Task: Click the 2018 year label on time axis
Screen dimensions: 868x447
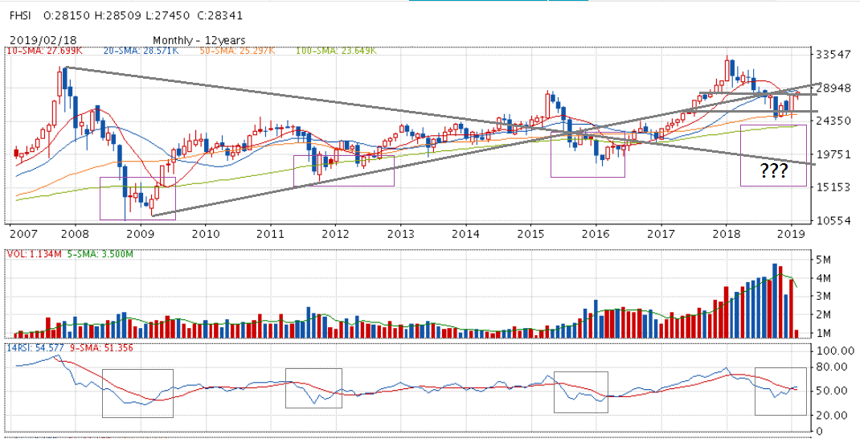Action: [x=727, y=234]
